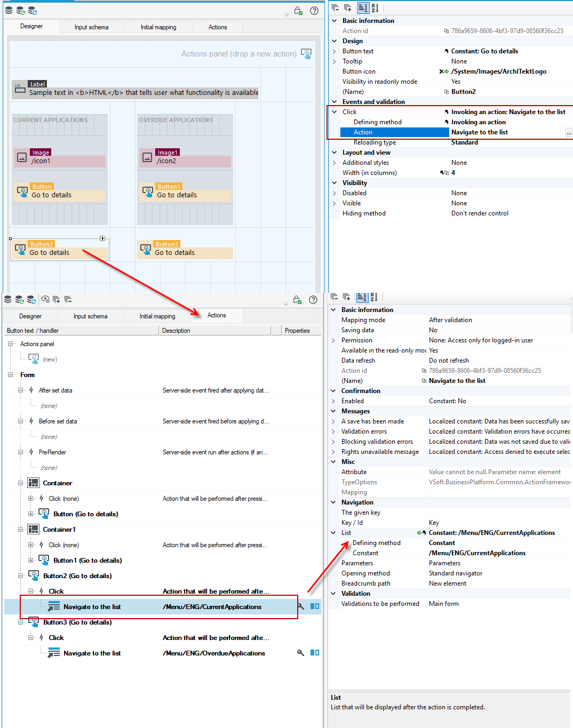Screen dimensions: 573x728
Task: Click the database refresh icon in the lower toolbar
Action: 20,299
